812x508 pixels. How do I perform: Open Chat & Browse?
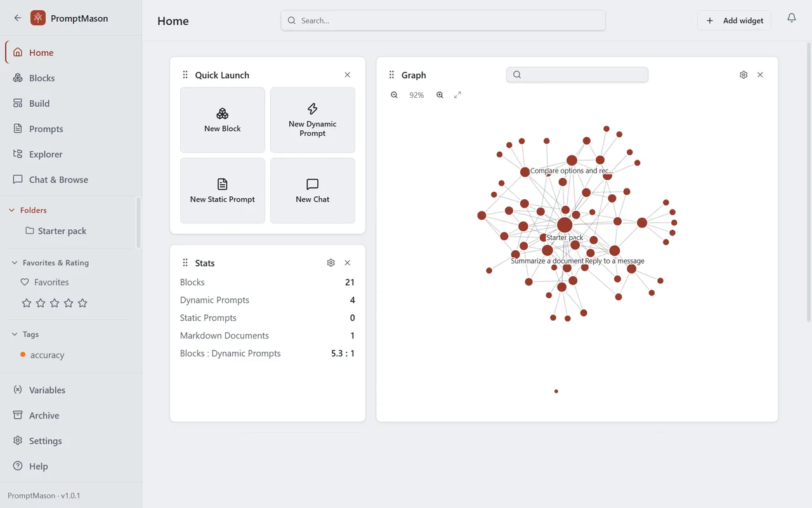(70, 180)
